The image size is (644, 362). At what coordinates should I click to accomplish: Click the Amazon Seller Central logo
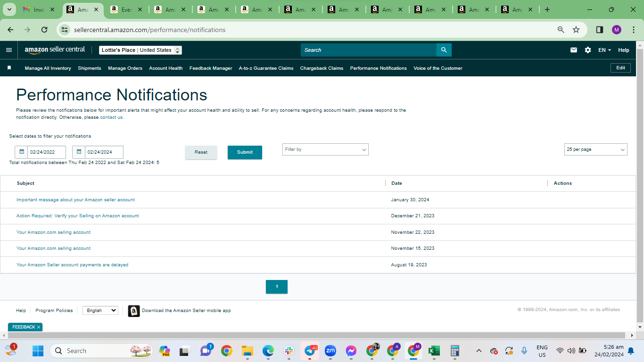55,50
